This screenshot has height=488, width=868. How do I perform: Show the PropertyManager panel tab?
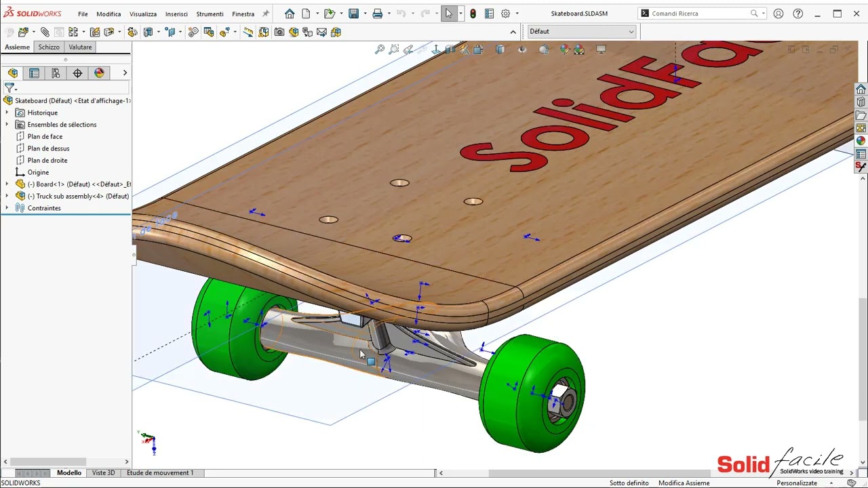click(34, 73)
